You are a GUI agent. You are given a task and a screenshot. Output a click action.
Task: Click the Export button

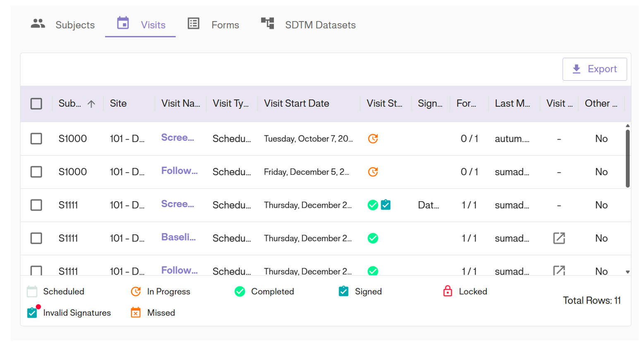(594, 69)
